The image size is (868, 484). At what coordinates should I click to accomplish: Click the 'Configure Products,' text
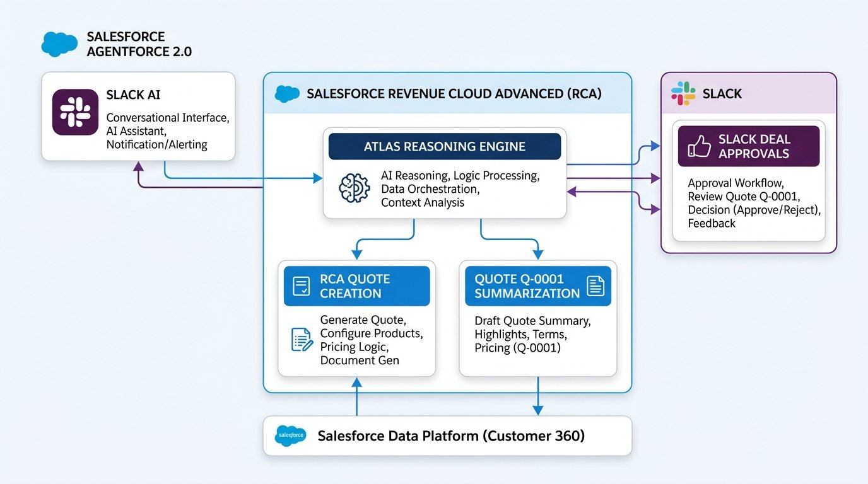click(x=372, y=333)
